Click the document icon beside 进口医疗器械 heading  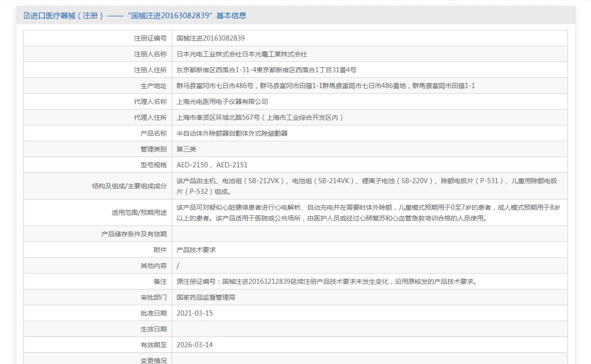[x=27, y=15]
